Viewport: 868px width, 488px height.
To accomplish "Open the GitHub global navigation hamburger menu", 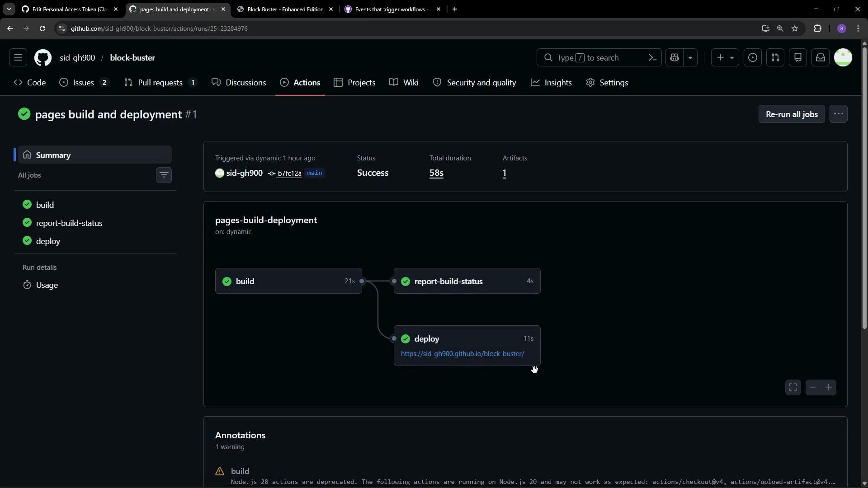I will pos(18,58).
